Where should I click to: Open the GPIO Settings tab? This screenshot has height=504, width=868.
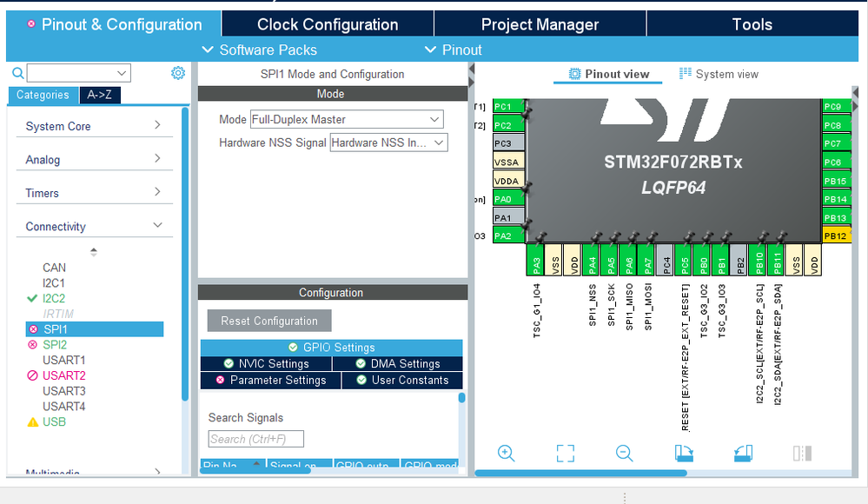tap(332, 348)
